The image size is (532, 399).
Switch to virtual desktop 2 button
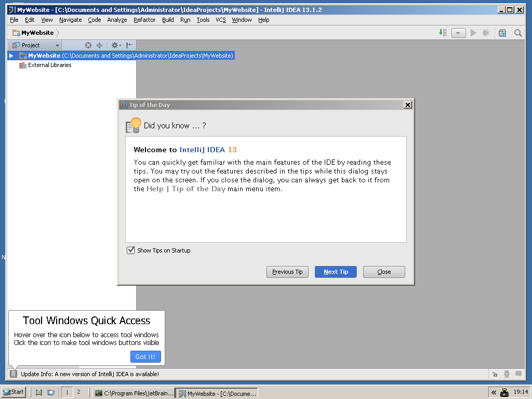[79, 392]
